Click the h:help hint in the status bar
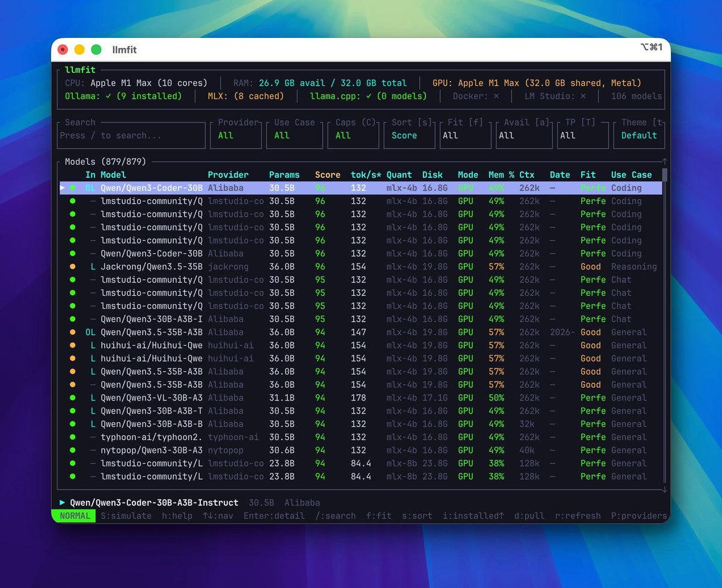Screen dimensions: 722x588 point(177,516)
